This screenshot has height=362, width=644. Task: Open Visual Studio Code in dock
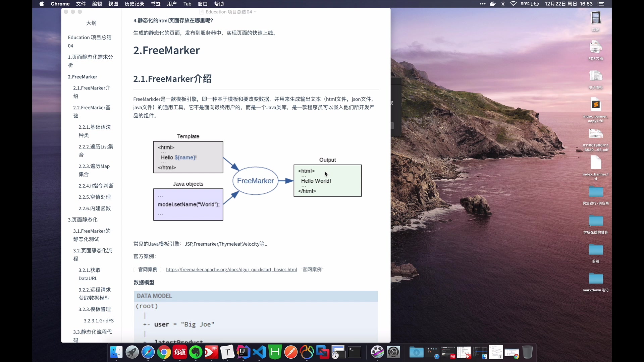[259, 352]
